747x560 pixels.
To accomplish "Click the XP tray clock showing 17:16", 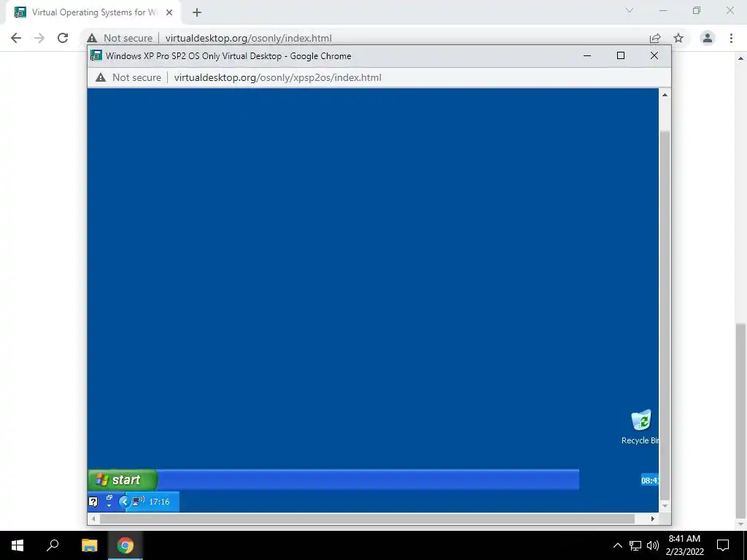I will coord(159,502).
